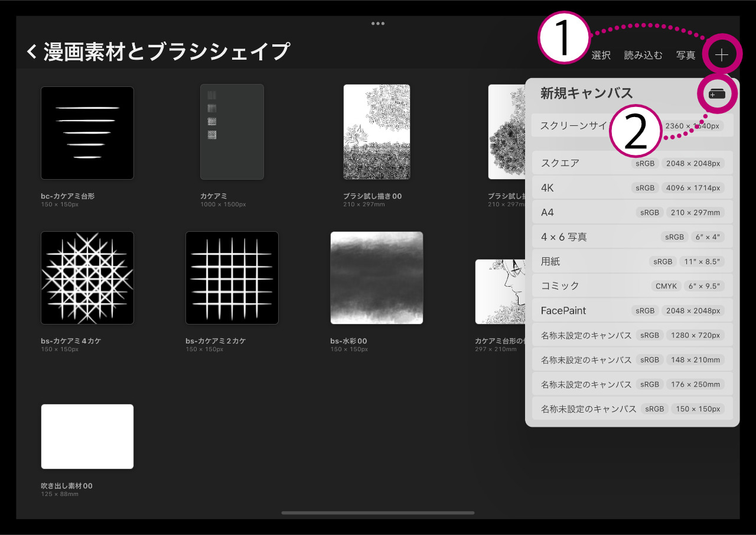Open the custom canvas size icon

716,94
